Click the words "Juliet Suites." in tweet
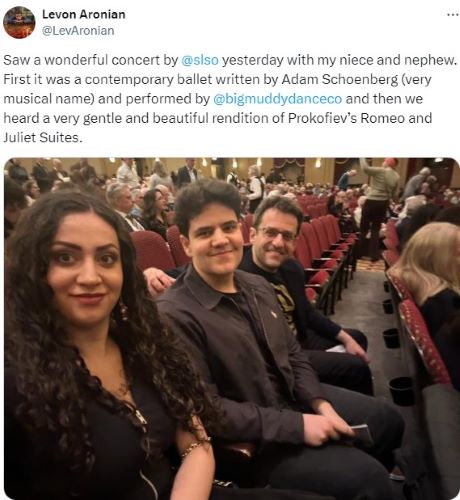 click(43, 137)
